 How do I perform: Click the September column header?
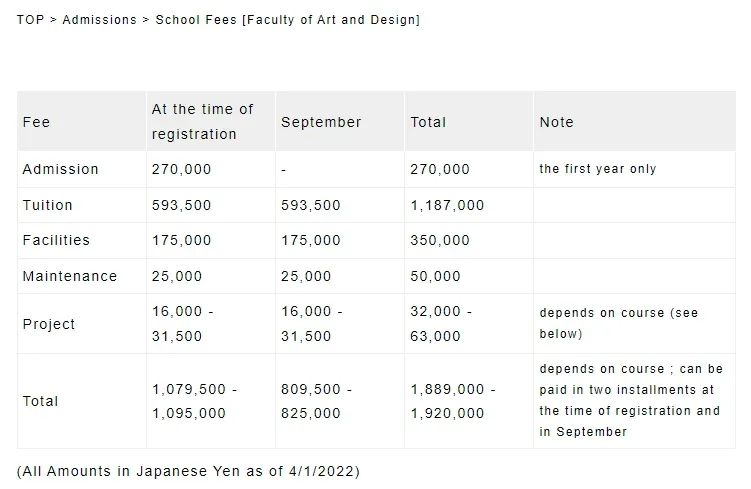pos(321,122)
